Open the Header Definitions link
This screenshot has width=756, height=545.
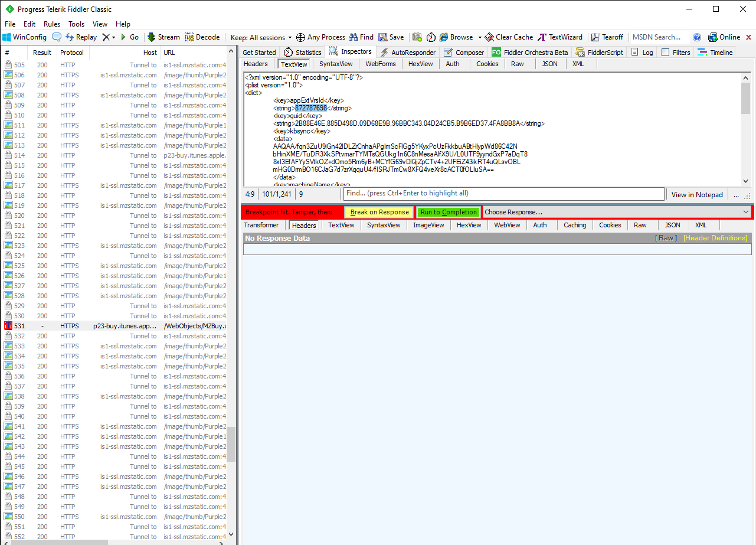[715, 238]
